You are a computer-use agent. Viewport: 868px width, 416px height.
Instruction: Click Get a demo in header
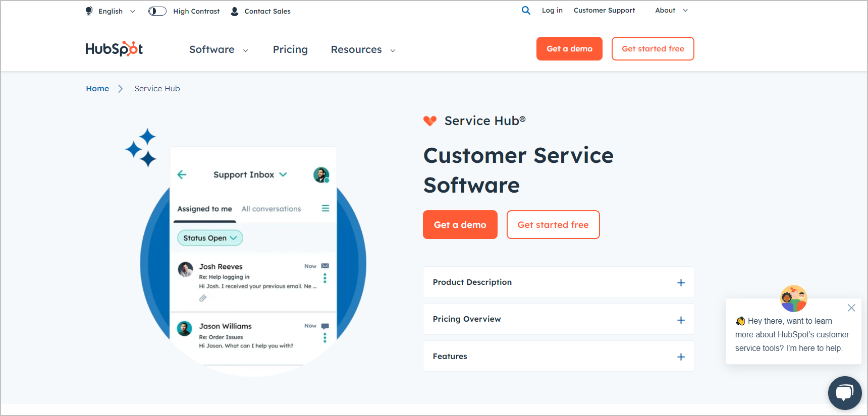pyautogui.click(x=569, y=49)
